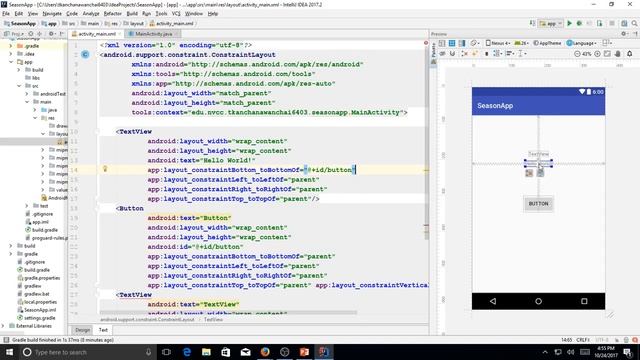Image resolution: width=640 pixels, height=360 pixels.
Task: Select the activity_main.xml editor tab
Action: click(97, 34)
